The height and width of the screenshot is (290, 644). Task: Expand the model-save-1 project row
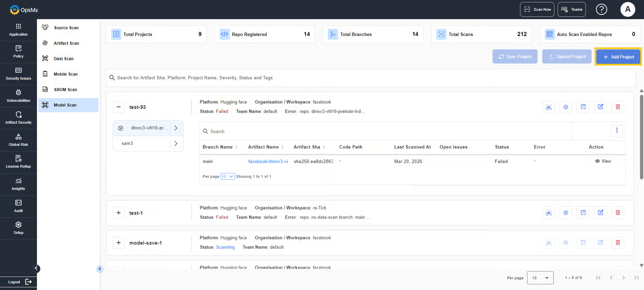pyautogui.click(x=119, y=243)
